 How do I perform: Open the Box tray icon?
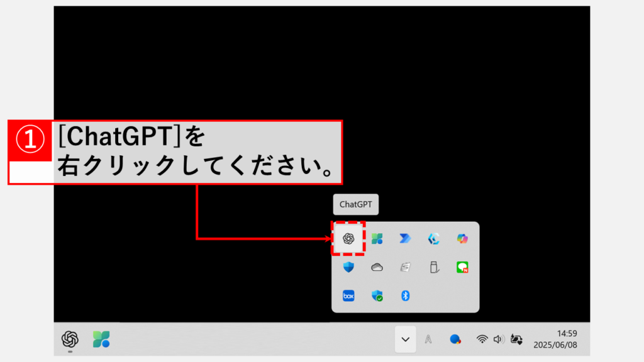click(348, 295)
